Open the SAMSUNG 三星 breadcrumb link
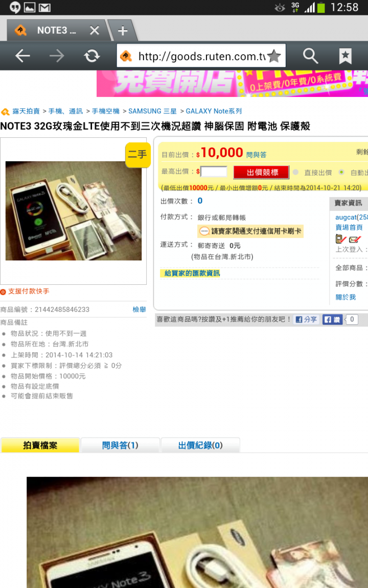This screenshot has width=368, height=588. pos(152,111)
